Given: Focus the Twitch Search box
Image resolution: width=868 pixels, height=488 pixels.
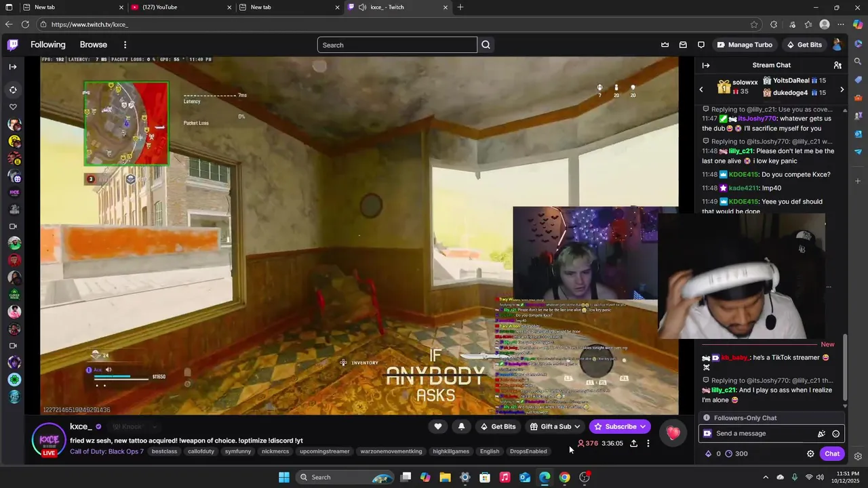Looking at the screenshot, I should coord(397,45).
